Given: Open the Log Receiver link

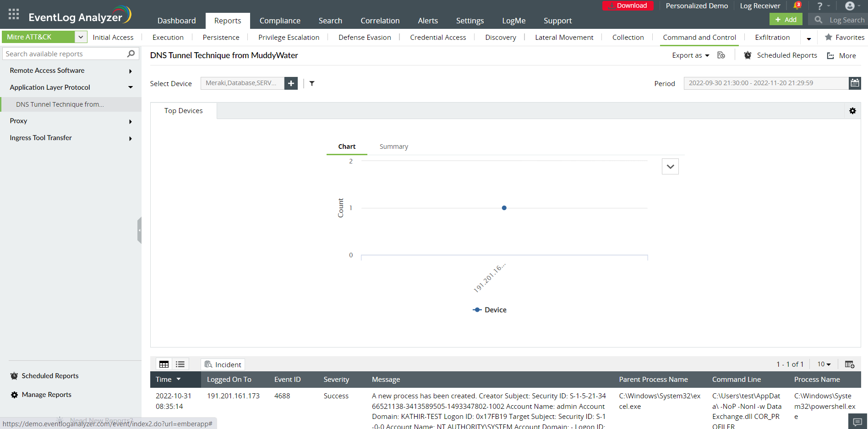Looking at the screenshot, I should coord(760,6).
